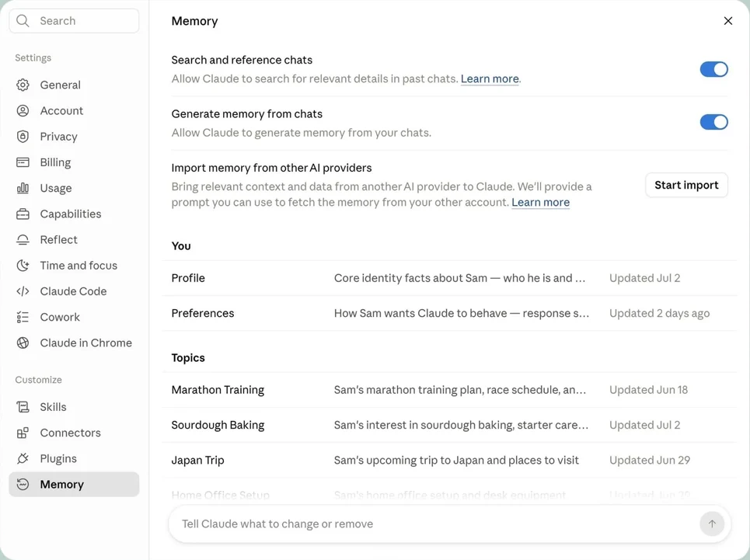Viewport: 750px width, 560px height.
Task: Click the Capabilities briefcase icon
Action: click(23, 214)
